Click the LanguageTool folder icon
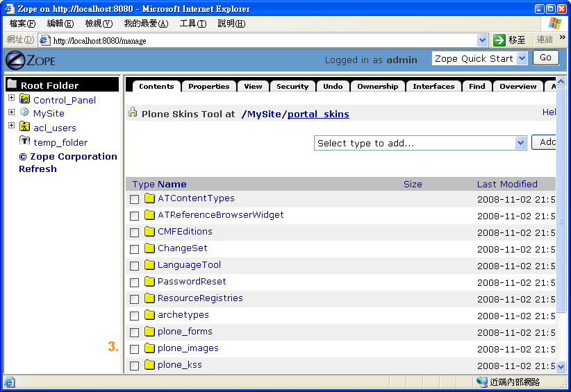Image resolution: width=571 pixels, height=392 pixels. tap(149, 265)
